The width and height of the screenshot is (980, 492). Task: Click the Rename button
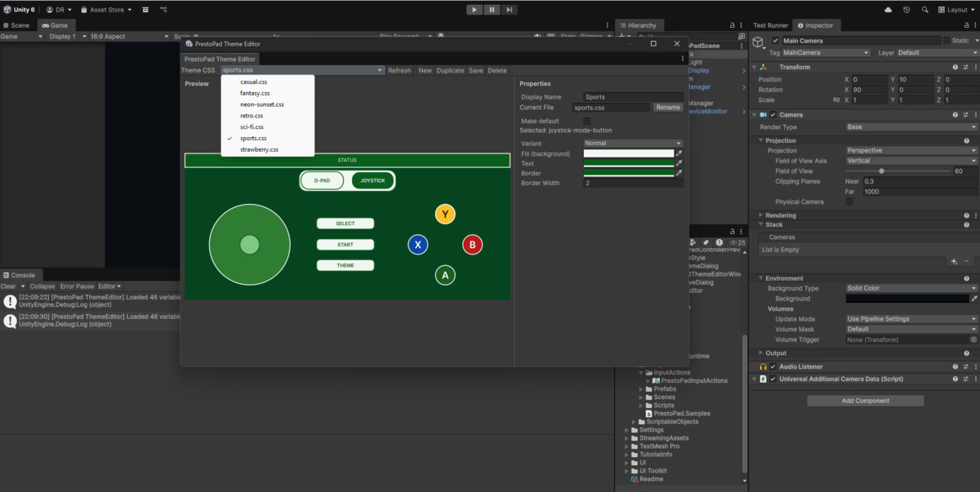tap(668, 107)
